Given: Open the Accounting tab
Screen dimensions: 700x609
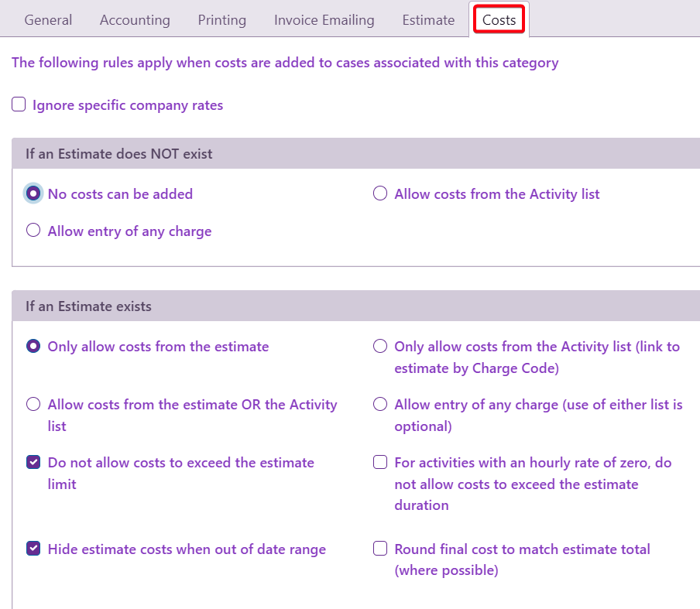Looking at the screenshot, I should pos(135,20).
